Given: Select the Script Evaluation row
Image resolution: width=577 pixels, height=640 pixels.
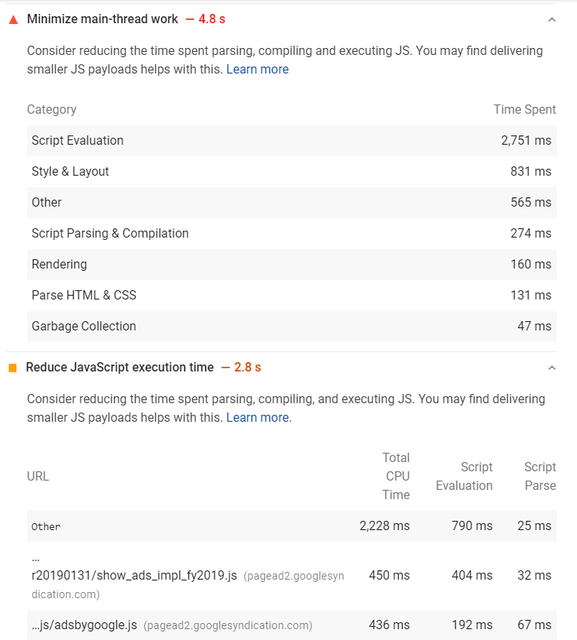Looking at the screenshot, I should (292, 140).
